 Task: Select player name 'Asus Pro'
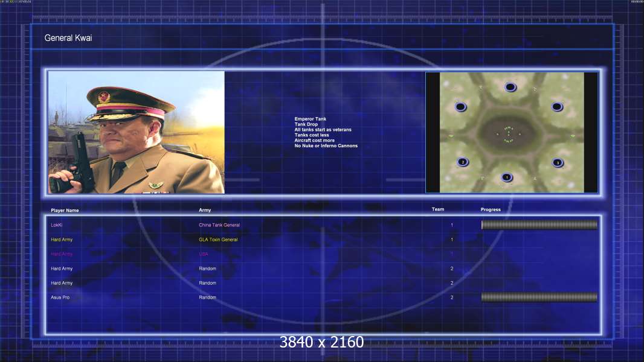point(60,297)
